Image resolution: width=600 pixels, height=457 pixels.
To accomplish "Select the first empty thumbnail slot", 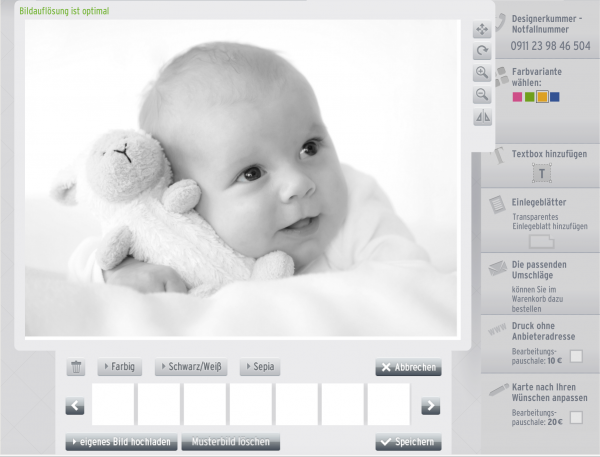I will coord(113,405).
